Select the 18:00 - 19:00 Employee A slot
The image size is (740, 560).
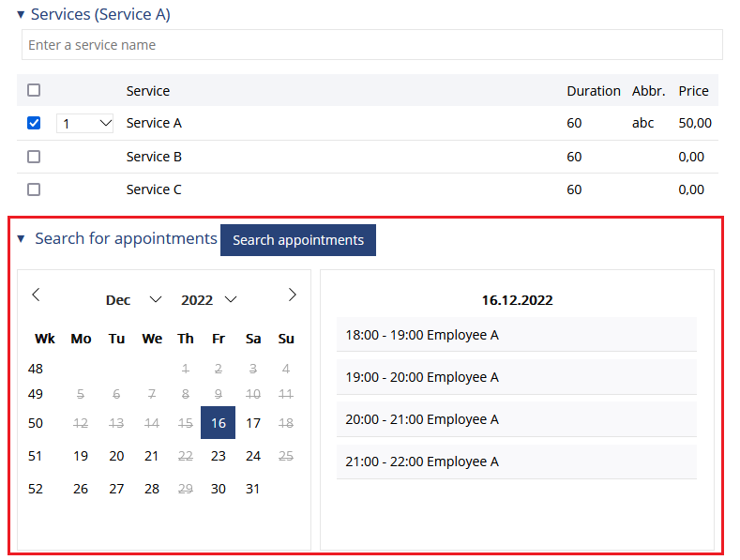pos(517,334)
